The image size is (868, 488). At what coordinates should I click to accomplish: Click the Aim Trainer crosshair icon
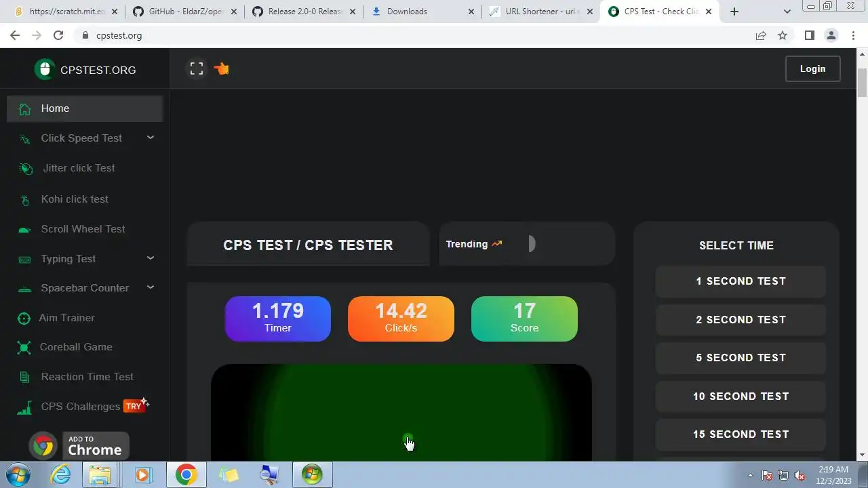coord(24,318)
